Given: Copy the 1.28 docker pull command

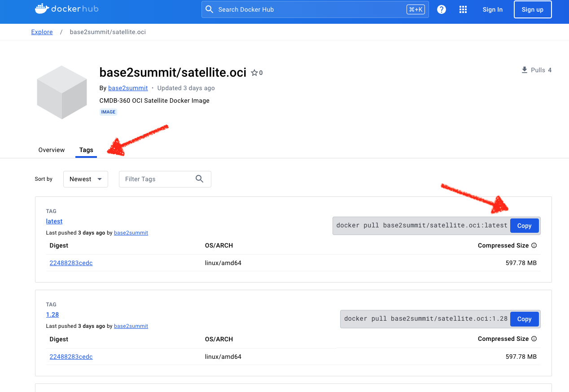Looking at the screenshot, I should click(x=524, y=319).
